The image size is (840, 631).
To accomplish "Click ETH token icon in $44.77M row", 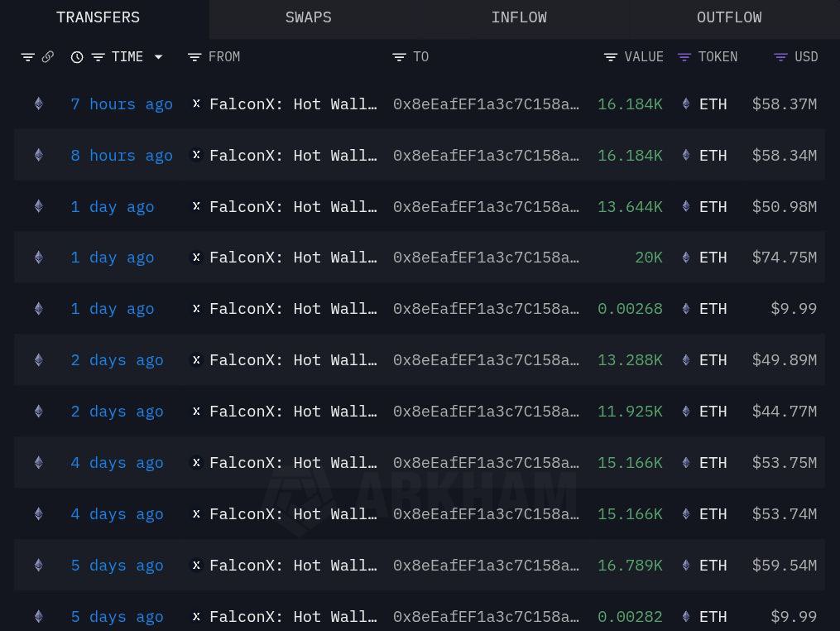I will tap(686, 412).
